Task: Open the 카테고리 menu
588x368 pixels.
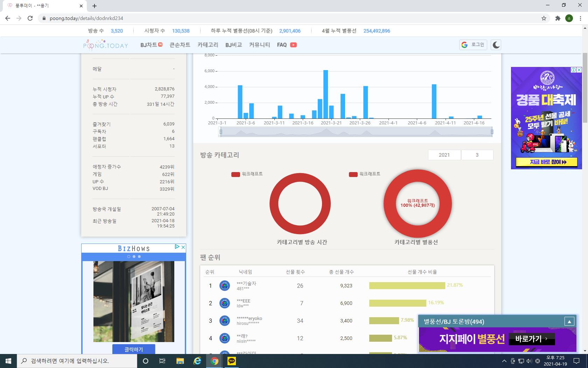Action: 208,45
